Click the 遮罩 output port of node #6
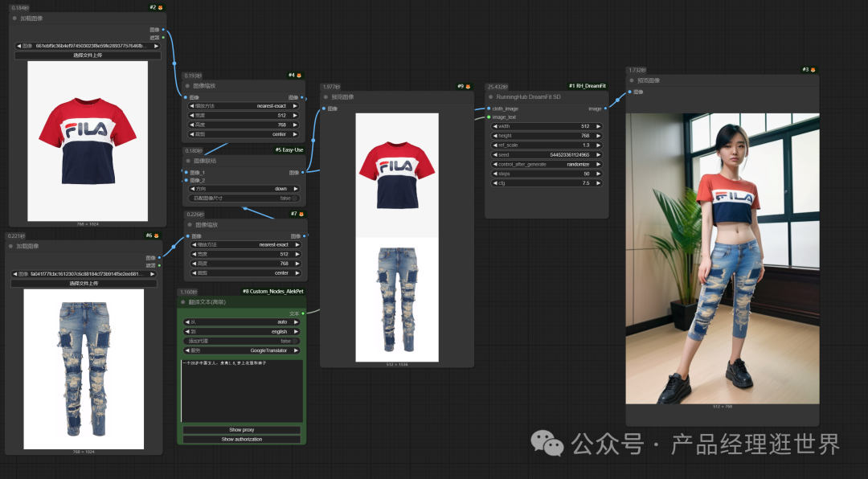The image size is (868, 479). coord(159,265)
